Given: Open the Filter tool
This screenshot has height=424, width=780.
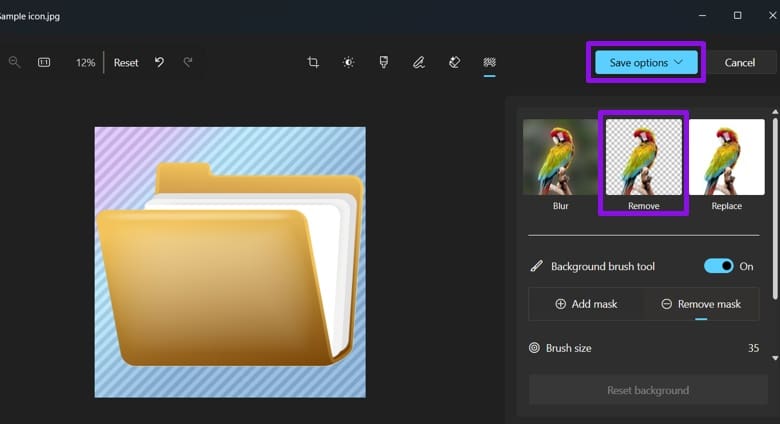Looking at the screenshot, I should [x=384, y=62].
